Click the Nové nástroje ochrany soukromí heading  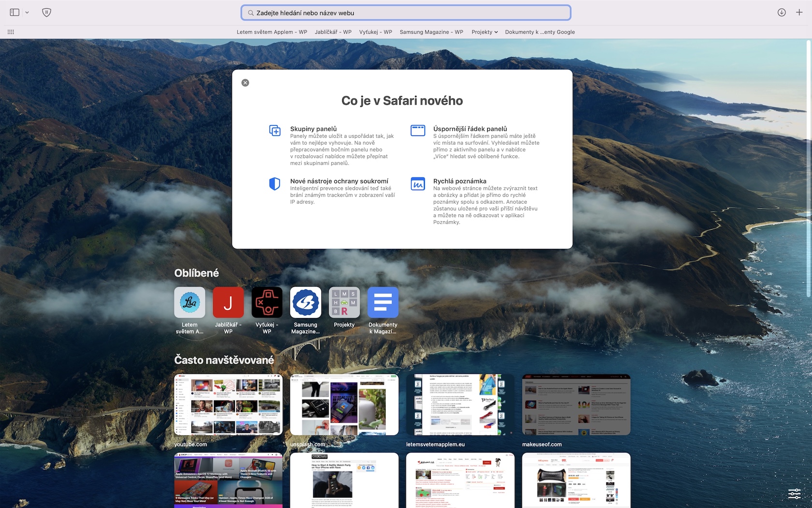[x=339, y=181]
